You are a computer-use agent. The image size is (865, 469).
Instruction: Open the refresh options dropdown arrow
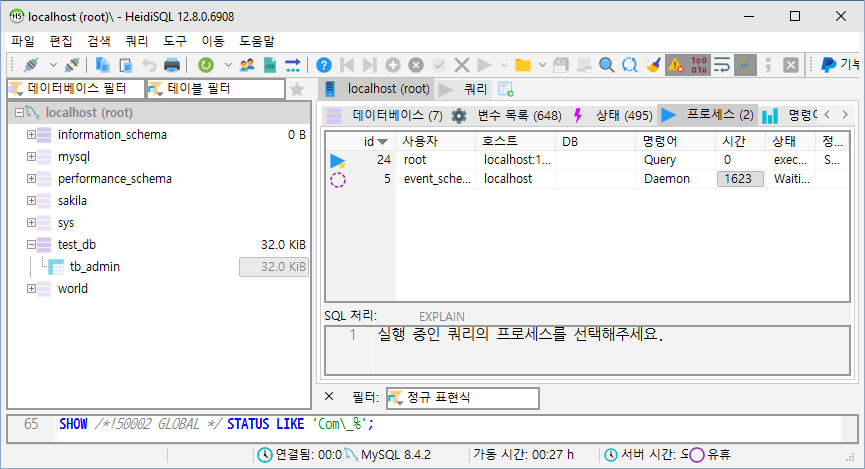point(228,65)
